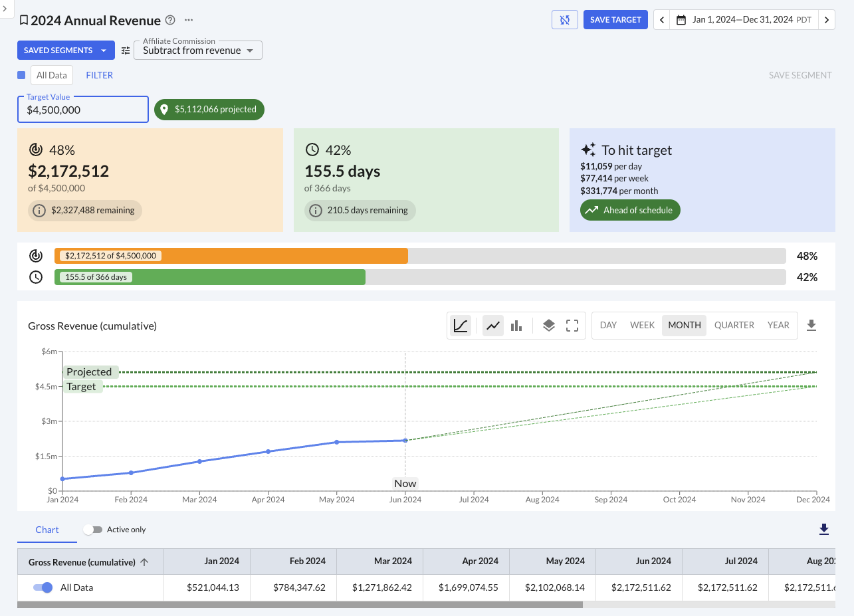Click the layers stack icon in chart toolbar
The height and width of the screenshot is (616, 854).
point(548,326)
